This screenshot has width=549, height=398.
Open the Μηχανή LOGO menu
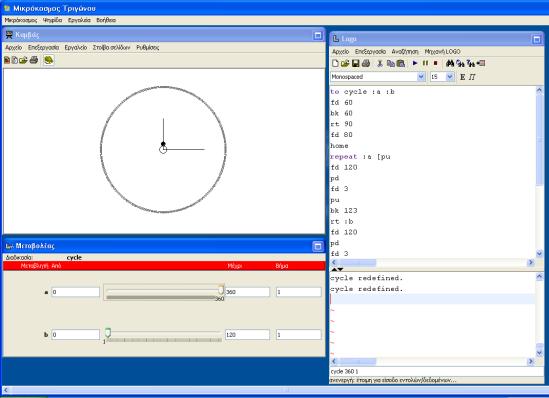442,51
